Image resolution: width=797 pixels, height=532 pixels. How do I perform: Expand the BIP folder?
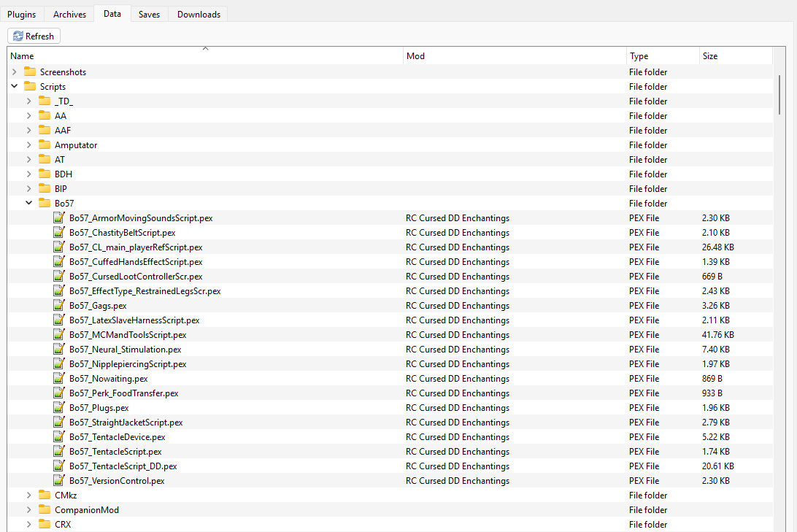tap(29, 188)
